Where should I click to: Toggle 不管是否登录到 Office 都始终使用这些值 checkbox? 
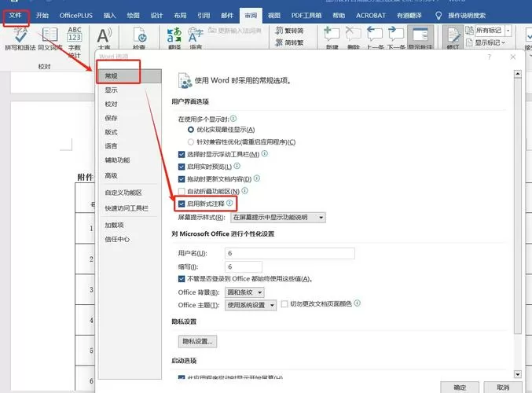tap(182, 278)
